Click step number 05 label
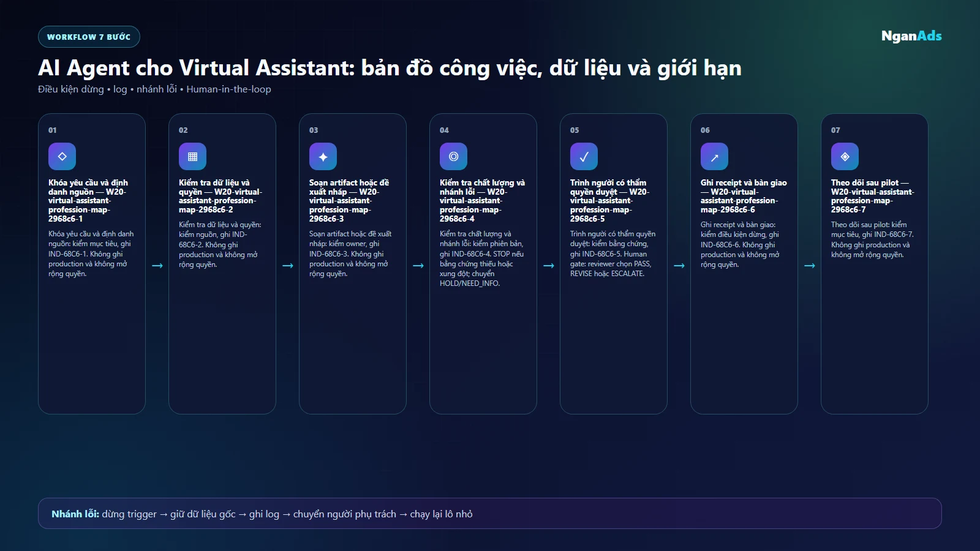This screenshot has height=551, width=980. [575, 130]
